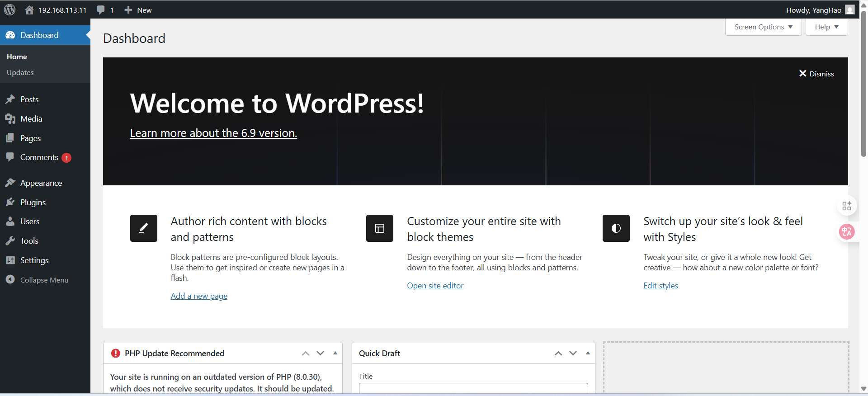868x396 pixels.
Task: Click the New label in admin bar
Action: (x=144, y=10)
